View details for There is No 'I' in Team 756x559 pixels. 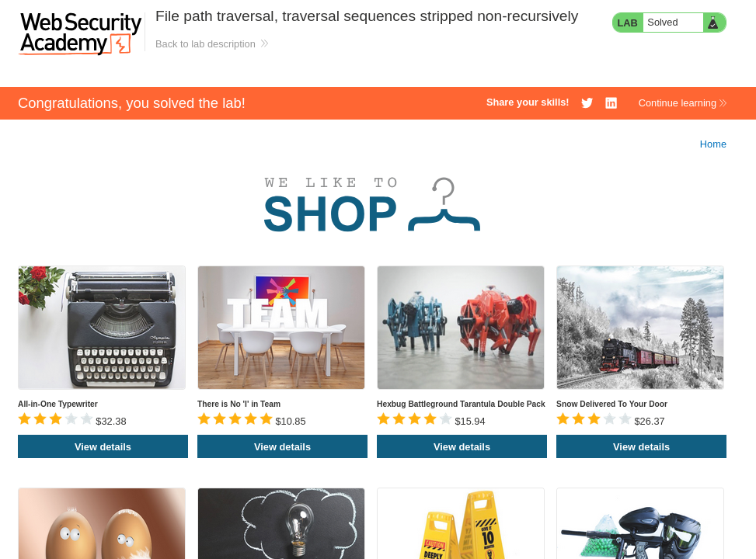point(282,446)
